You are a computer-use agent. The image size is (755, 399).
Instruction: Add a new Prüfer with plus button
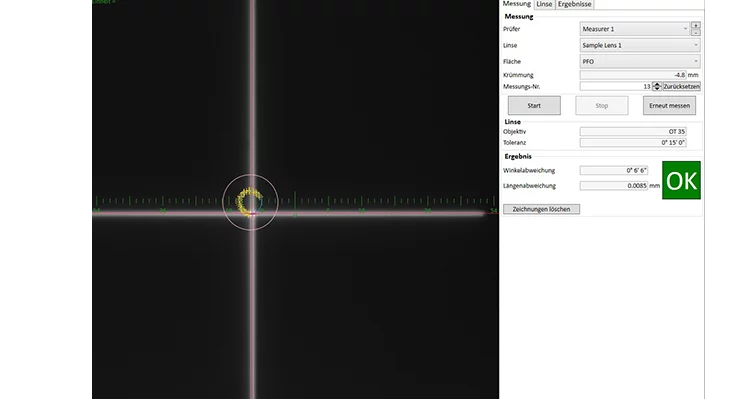point(695,25)
